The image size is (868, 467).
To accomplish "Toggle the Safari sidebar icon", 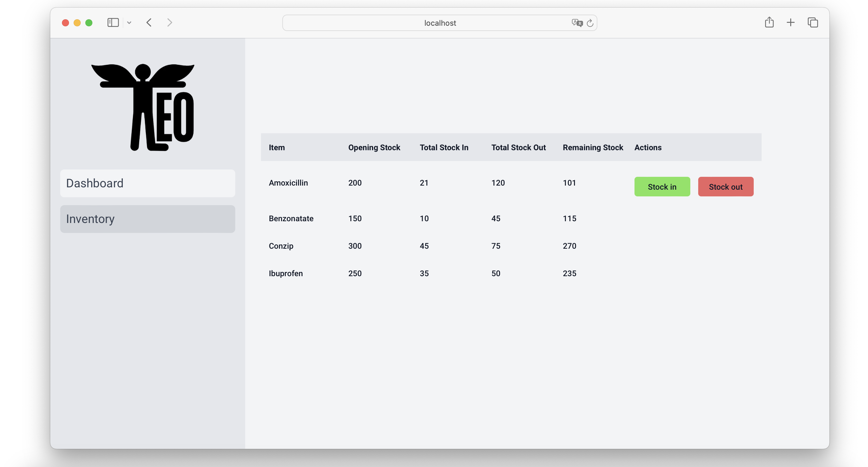I will 113,23.
